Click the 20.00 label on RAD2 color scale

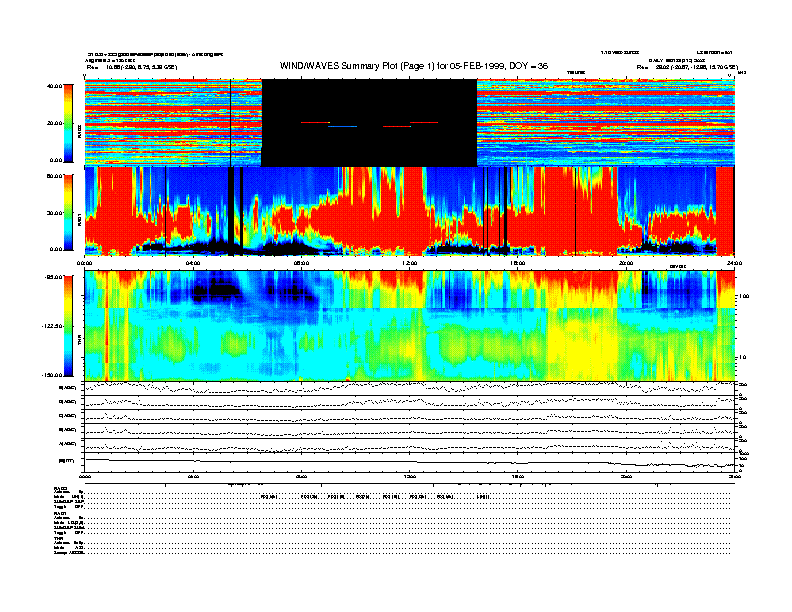coord(54,123)
